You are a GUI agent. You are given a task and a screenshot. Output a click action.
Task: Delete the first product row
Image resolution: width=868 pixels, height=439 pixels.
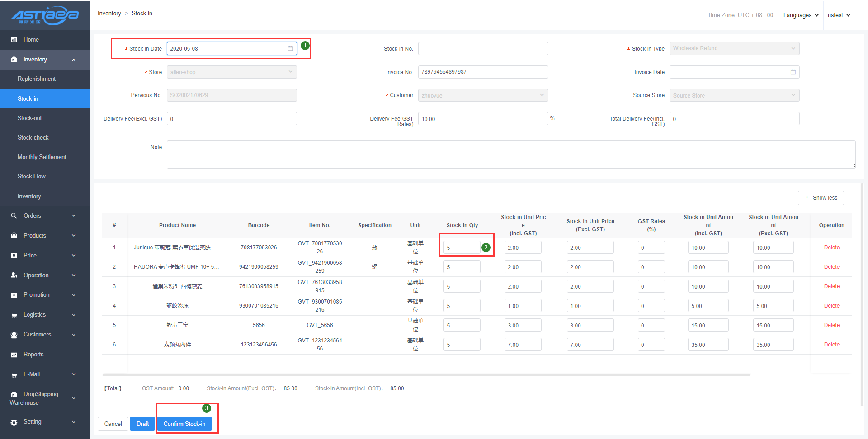831,248
